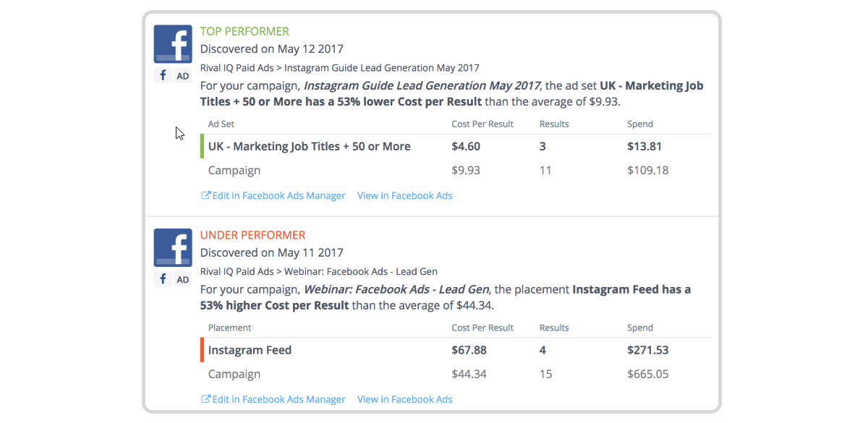Click the Spend column header in second table
Screen dimensions: 868x423
(640, 328)
